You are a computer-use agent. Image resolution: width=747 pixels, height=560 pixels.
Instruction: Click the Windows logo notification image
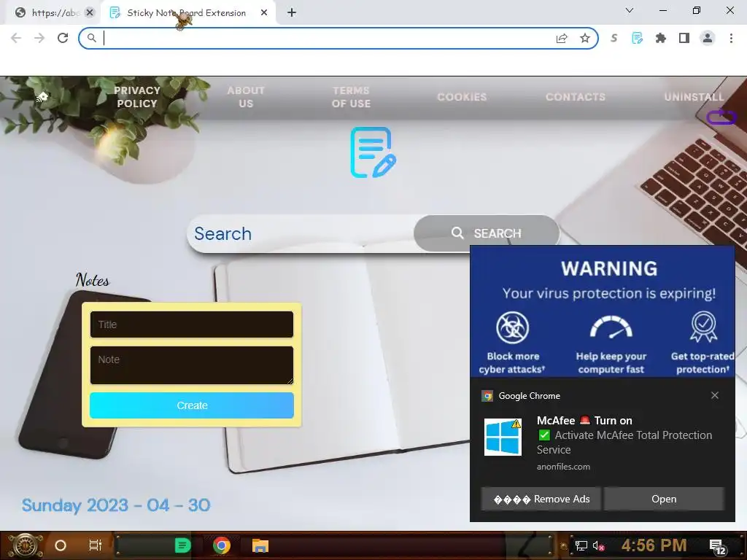(x=503, y=437)
